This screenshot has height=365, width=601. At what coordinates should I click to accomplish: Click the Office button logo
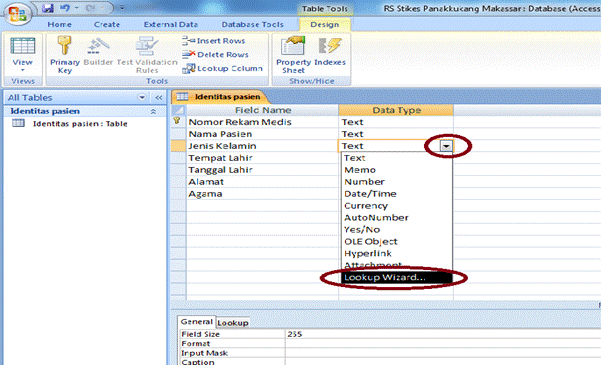tap(17, 14)
